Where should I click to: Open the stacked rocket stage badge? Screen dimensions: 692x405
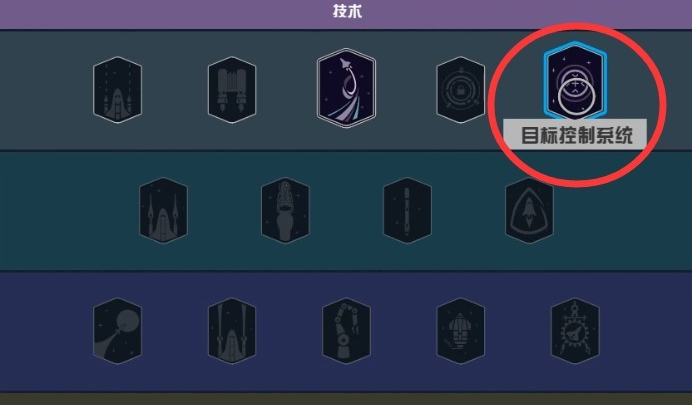(285, 210)
